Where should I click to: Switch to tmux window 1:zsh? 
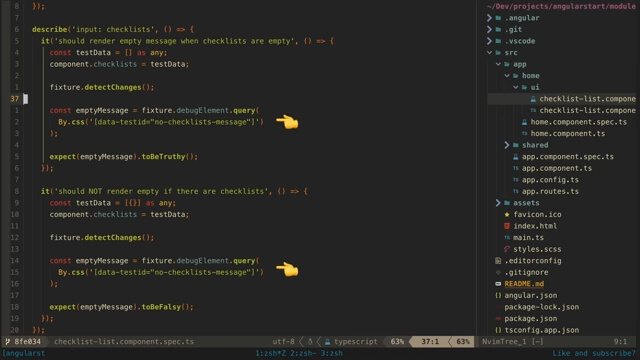point(270,353)
